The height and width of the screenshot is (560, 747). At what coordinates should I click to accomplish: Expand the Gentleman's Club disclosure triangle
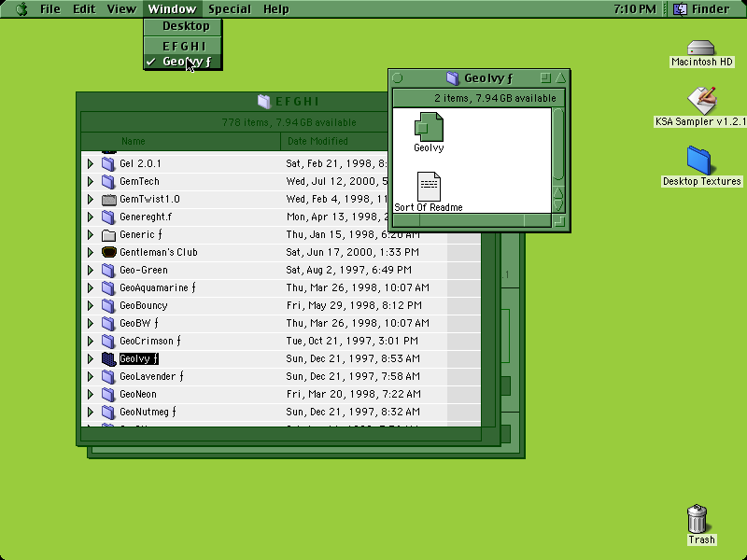tap(91, 252)
